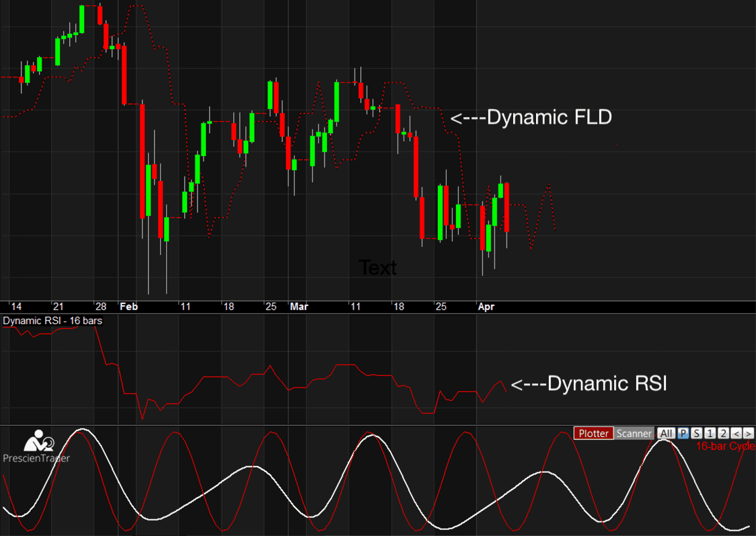The image size is (756, 536).
Task: Switch to the Scanner tab
Action: click(633, 433)
